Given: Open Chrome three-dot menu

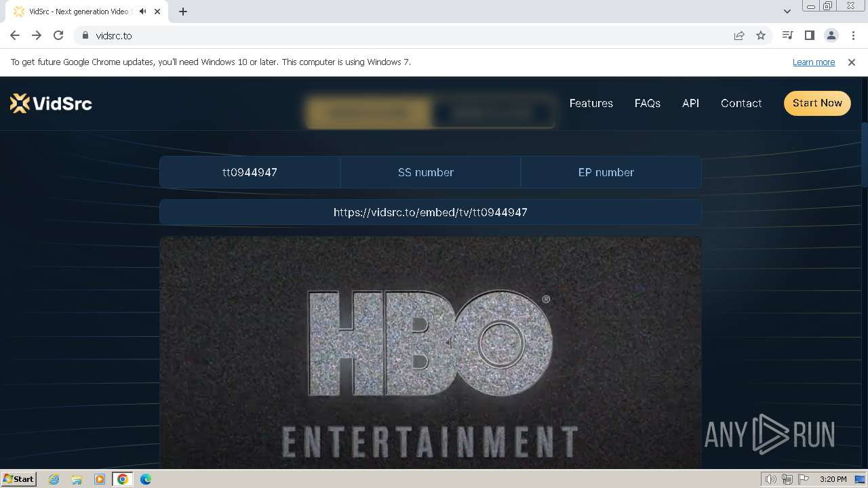Looking at the screenshot, I should click(853, 35).
